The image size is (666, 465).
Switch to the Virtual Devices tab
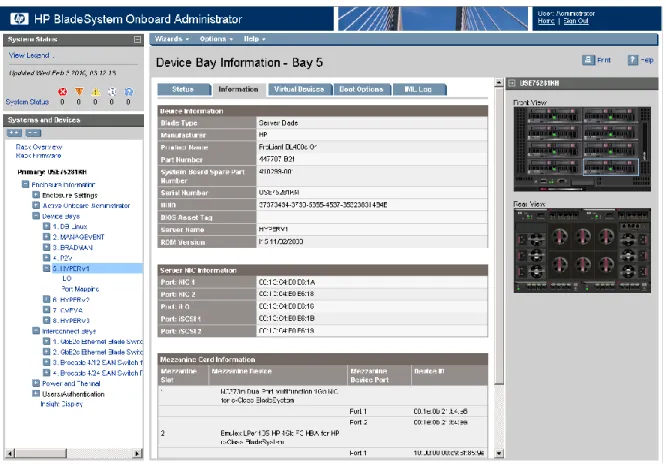pos(299,90)
